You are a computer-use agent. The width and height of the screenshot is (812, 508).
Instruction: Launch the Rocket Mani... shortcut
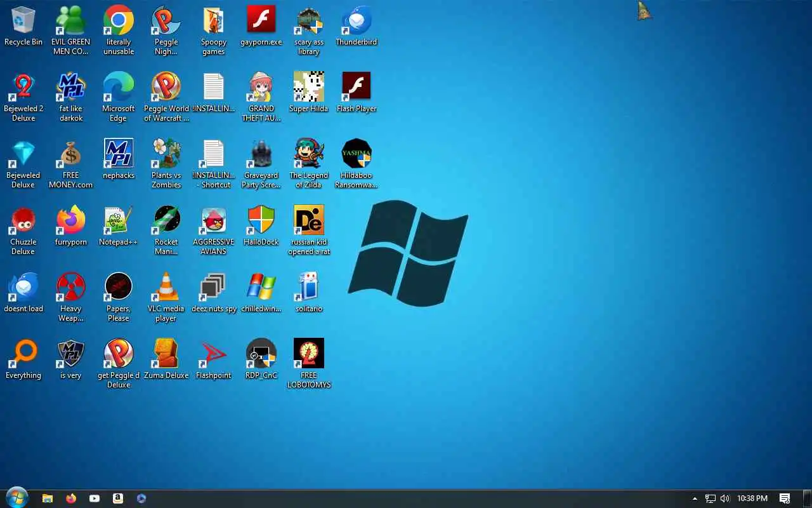166,231
